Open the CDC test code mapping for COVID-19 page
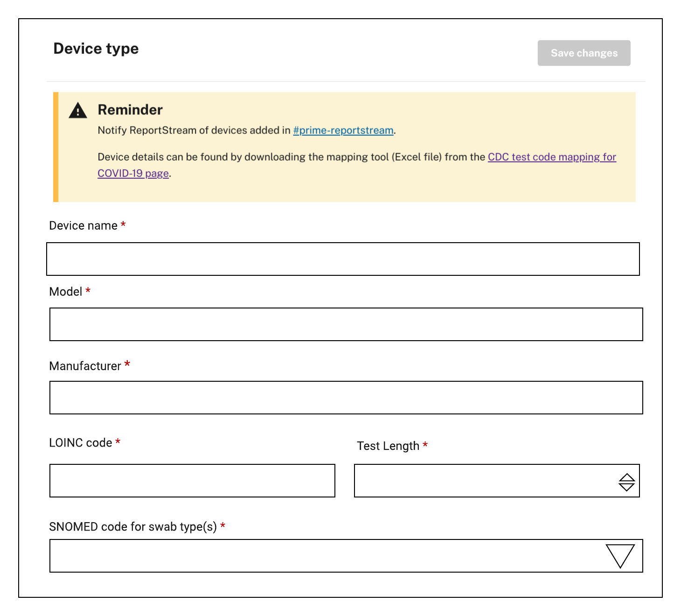Viewport: 681px width, 616px height. click(x=552, y=157)
